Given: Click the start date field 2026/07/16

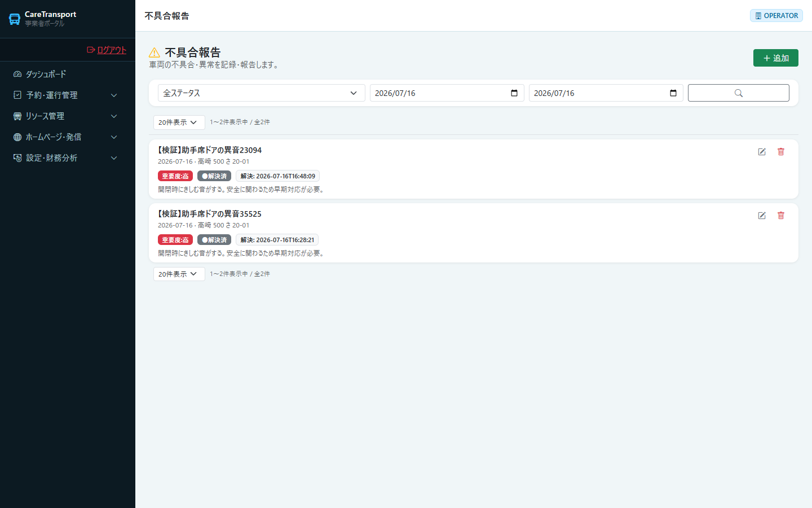Looking at the screenshot, I should pyautogui.click(x=447, y=93).
